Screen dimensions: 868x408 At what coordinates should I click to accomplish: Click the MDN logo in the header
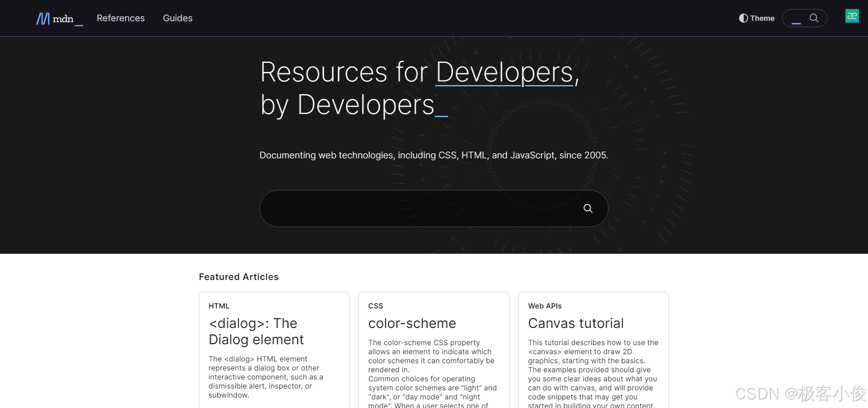coord(60,19)
